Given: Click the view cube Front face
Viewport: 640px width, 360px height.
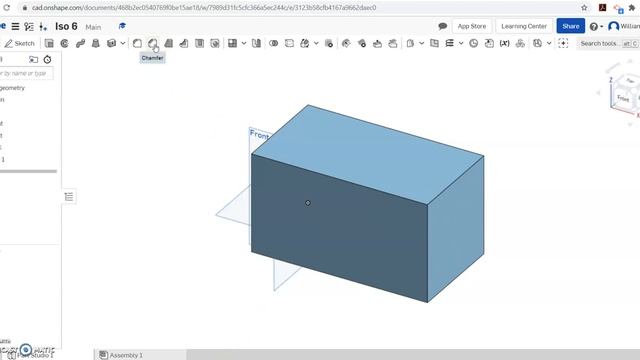Looking at the screenshot, I should 623,98.
